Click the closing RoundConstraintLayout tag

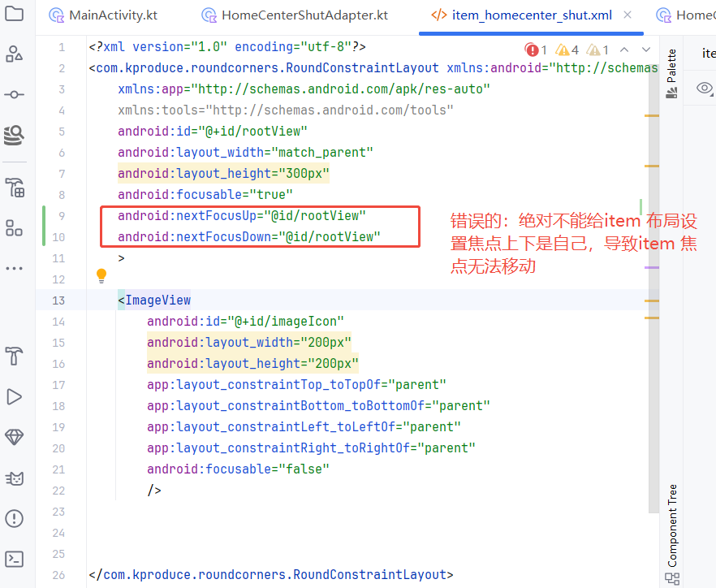click(x=271, y=574)
